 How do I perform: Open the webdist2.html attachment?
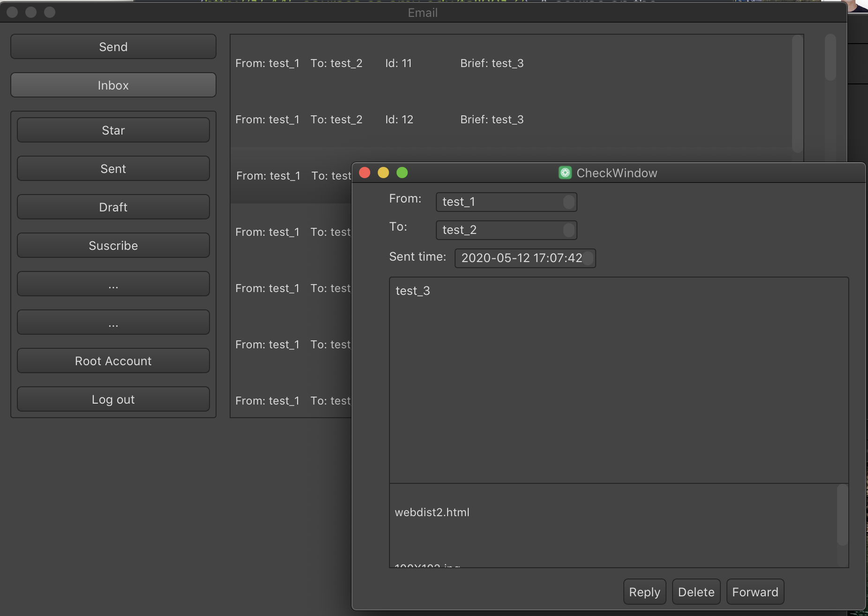[x=614, y=512]
